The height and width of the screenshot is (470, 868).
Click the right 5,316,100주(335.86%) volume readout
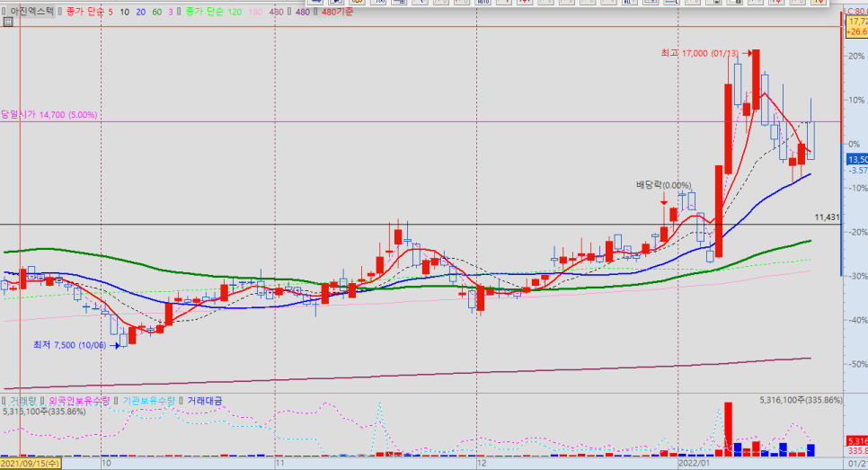click(801, 400)
